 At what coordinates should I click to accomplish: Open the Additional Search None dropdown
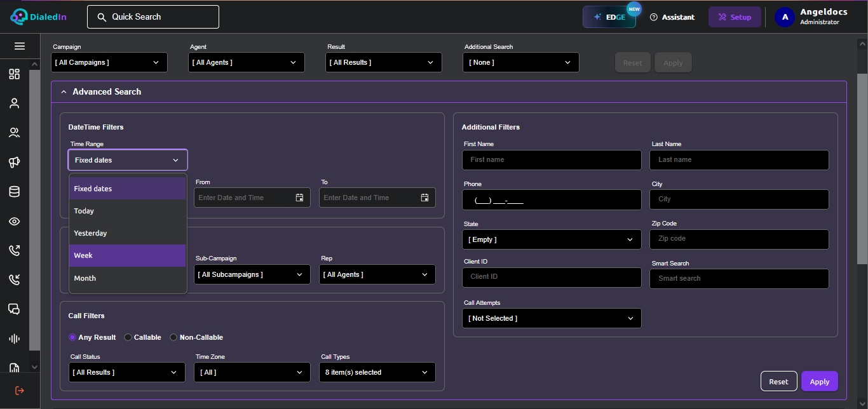[521, 62]
